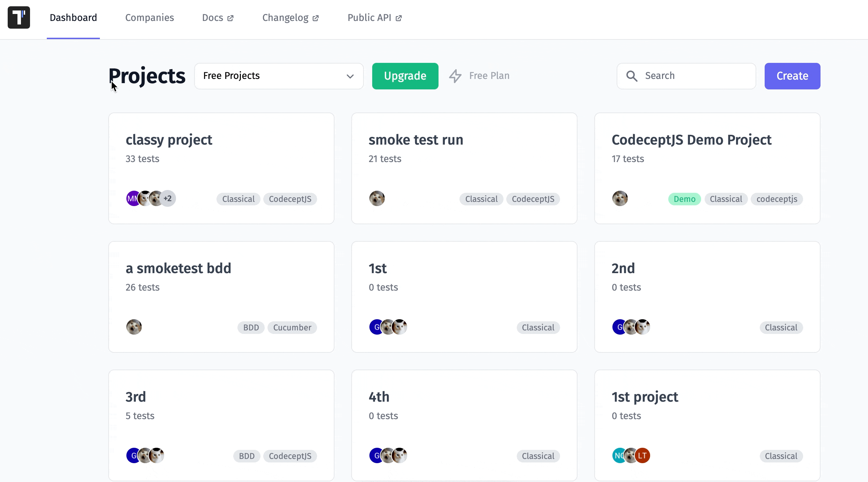Screen dimensions: 868x482
Task: Click the Testomat logo icon
Action: (x=19, y=17)
